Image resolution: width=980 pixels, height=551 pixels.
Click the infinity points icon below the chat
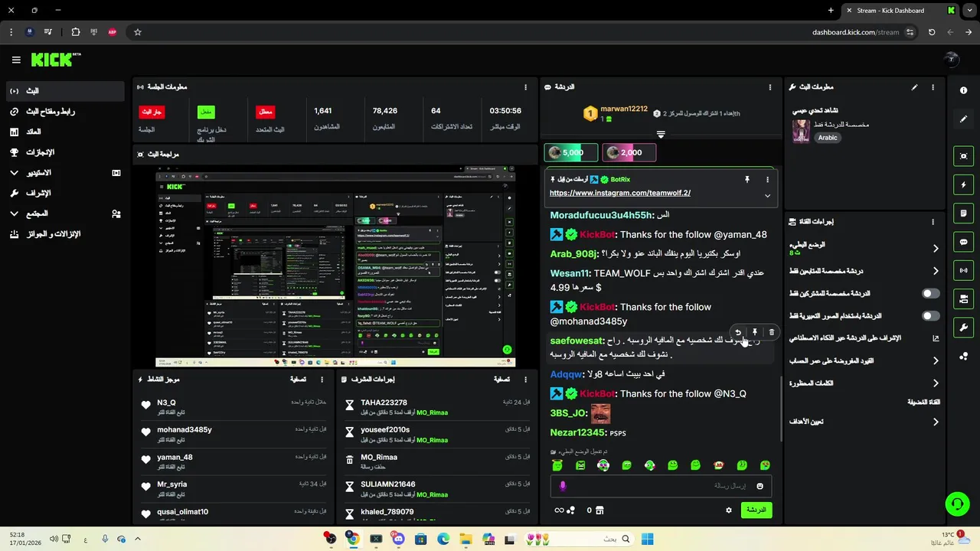(559, 510)
